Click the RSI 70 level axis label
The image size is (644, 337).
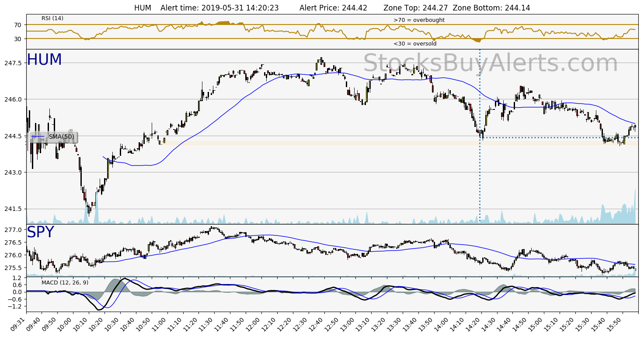[x=17, y=25]
